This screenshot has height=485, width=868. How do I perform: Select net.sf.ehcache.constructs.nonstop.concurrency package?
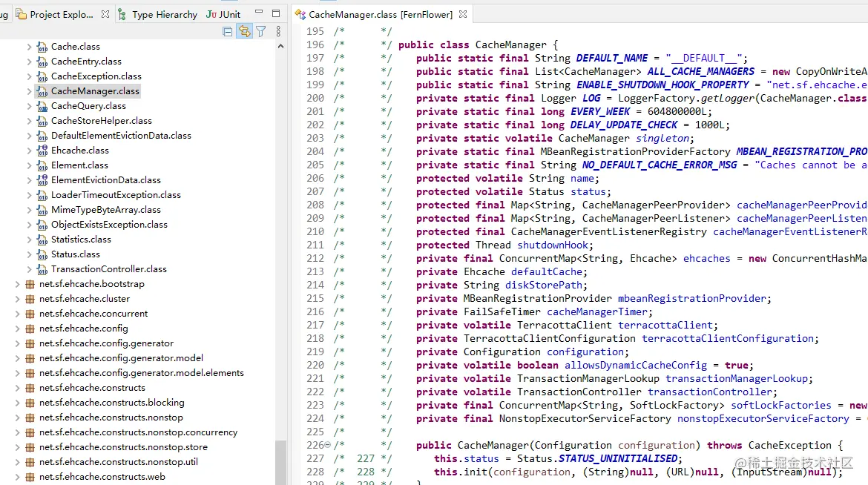139,432
